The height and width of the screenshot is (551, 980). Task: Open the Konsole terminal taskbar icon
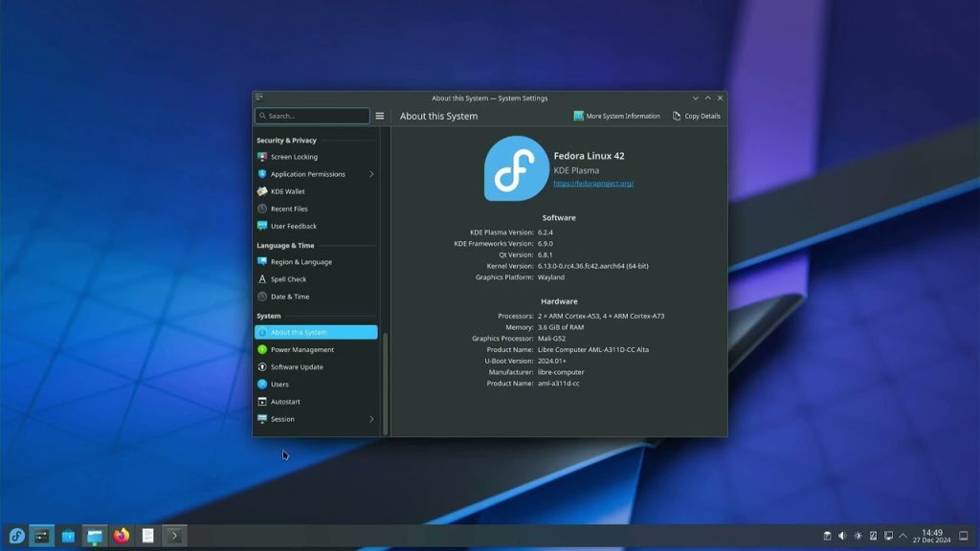pyautogui.click(x=174, y=536)
